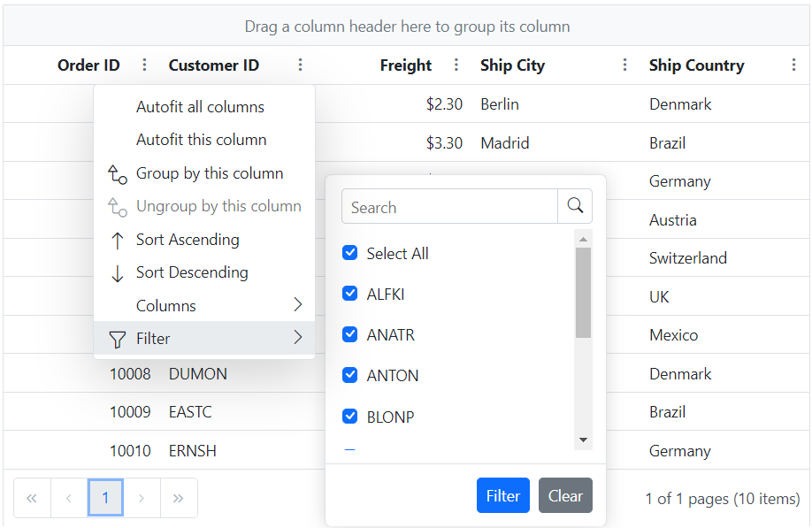This screenshot has height=528, width=812.
Task: Uncheck the ANTON checkbox
Action: click(x=350, y=375)
